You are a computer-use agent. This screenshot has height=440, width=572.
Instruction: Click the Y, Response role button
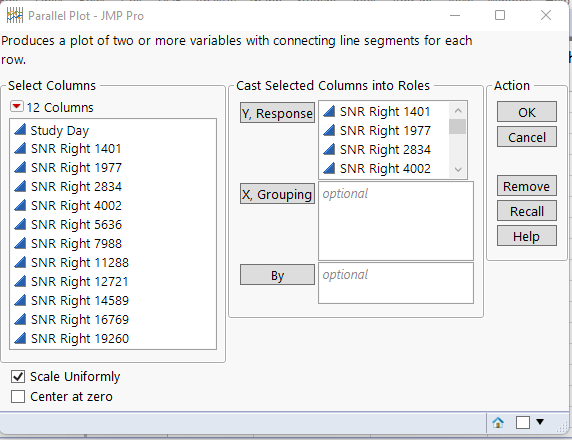(x=277, y=113)
